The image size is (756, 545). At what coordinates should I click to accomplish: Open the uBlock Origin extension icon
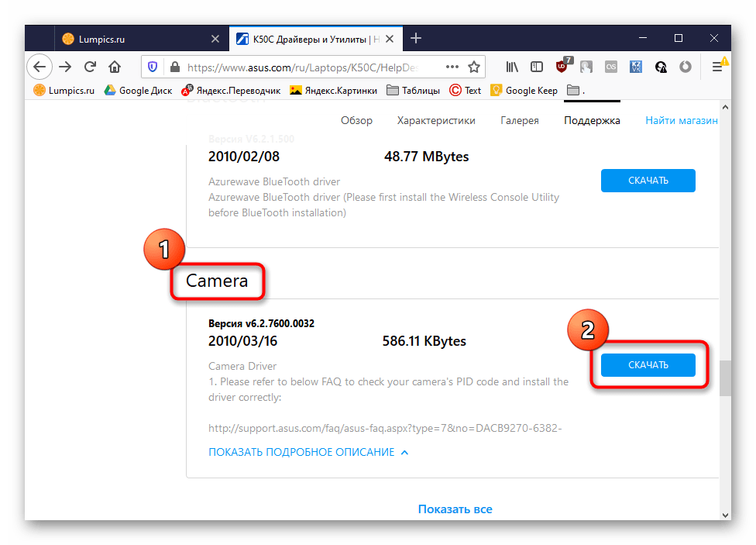[562, 67]
